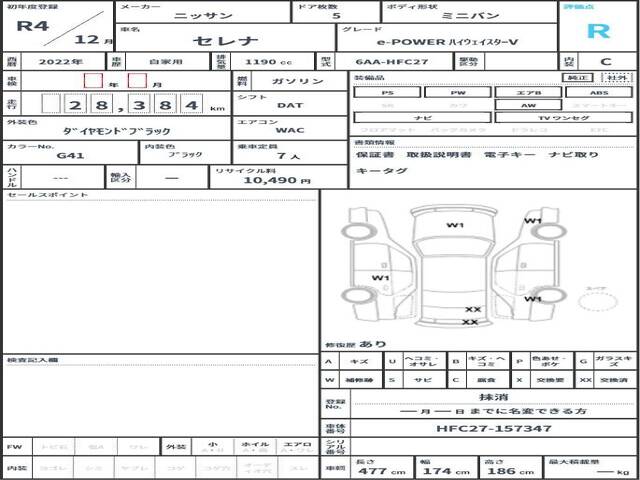Click the W 補修跡 legend entry
The width and height of the screenshot is (640, 480).
352,380
